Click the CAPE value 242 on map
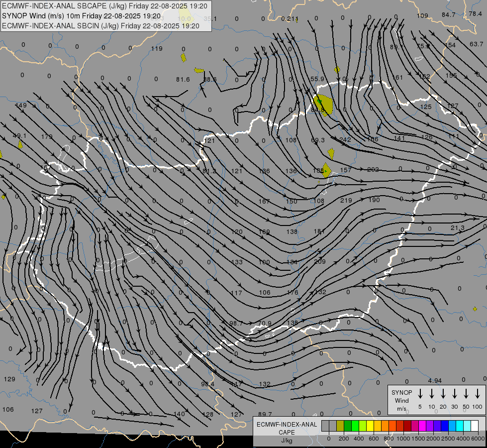This screenshot has width=487, height=448. click(x=345, y=139)
